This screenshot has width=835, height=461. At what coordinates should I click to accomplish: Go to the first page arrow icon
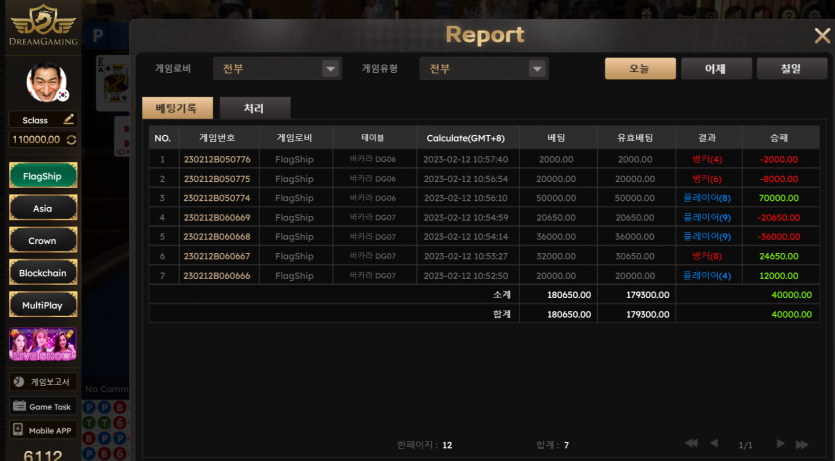tap(691, 443)
